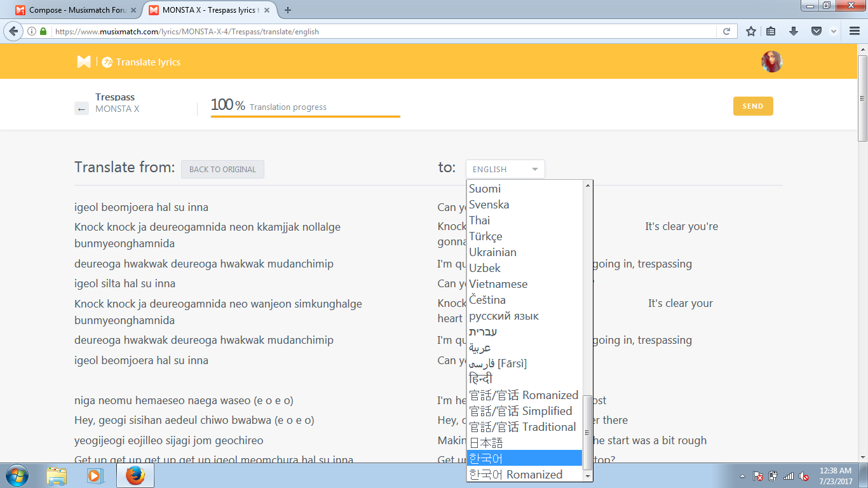Select 官話 Simplified option
868x488 pixels.
tap(525, 411)
